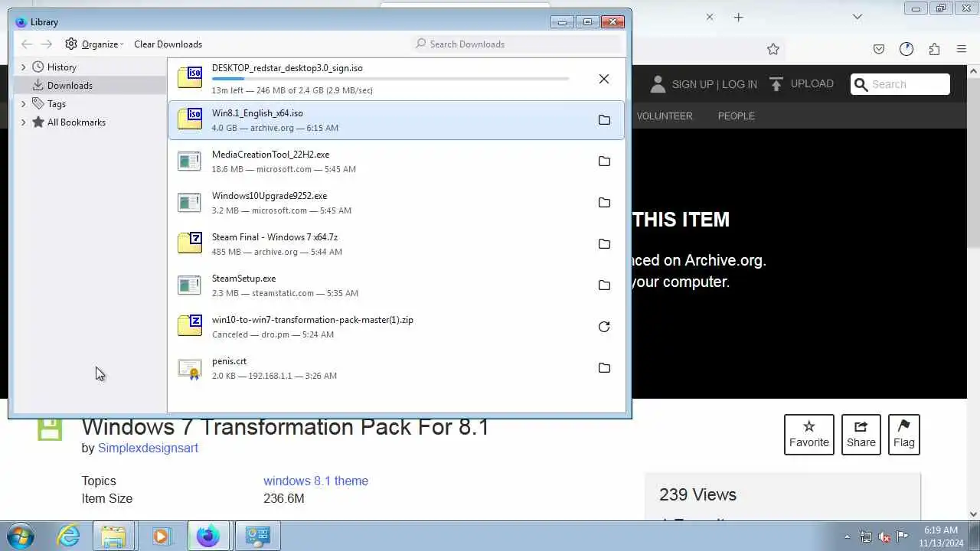Show MediaCreationTool_22H2.exe in its folder
The image size is (980, 551).
pyautogui.click(x=604, y=161)
